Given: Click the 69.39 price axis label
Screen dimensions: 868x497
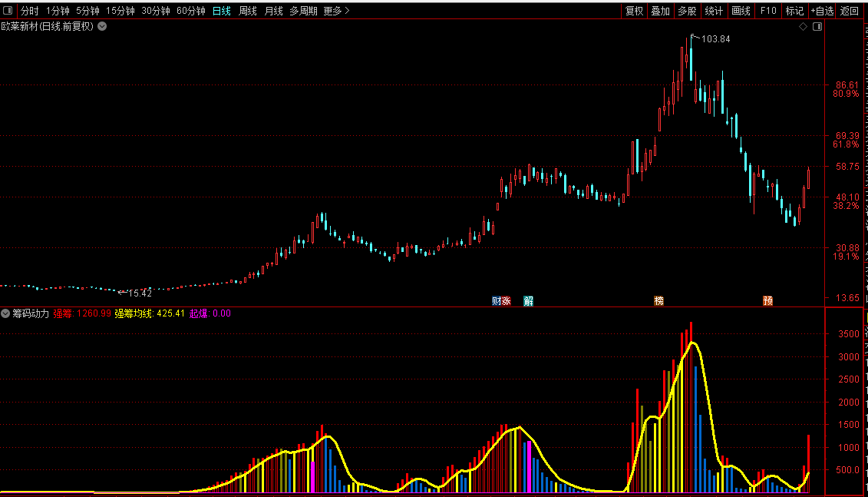Looking at the screenshot, I should [x=847, y=136].
